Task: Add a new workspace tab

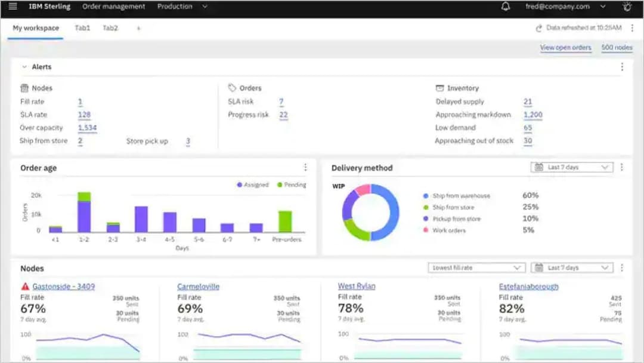Action: [x=138, y=28]
